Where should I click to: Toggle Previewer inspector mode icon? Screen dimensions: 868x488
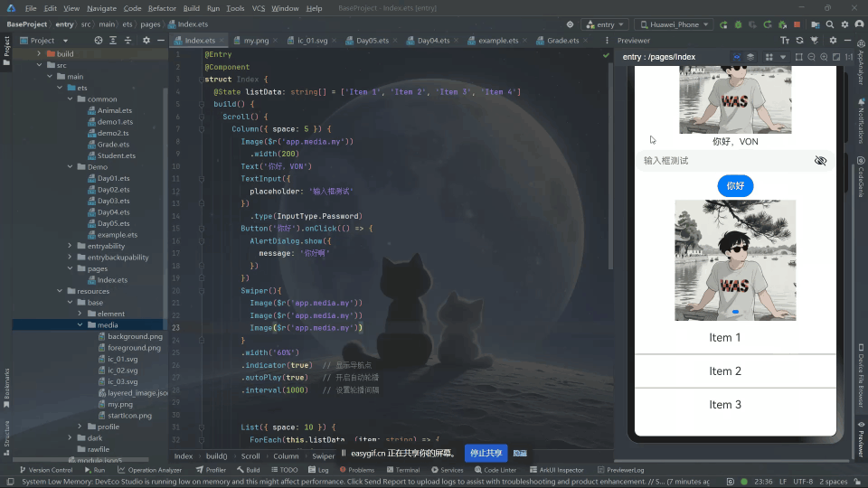737,57
